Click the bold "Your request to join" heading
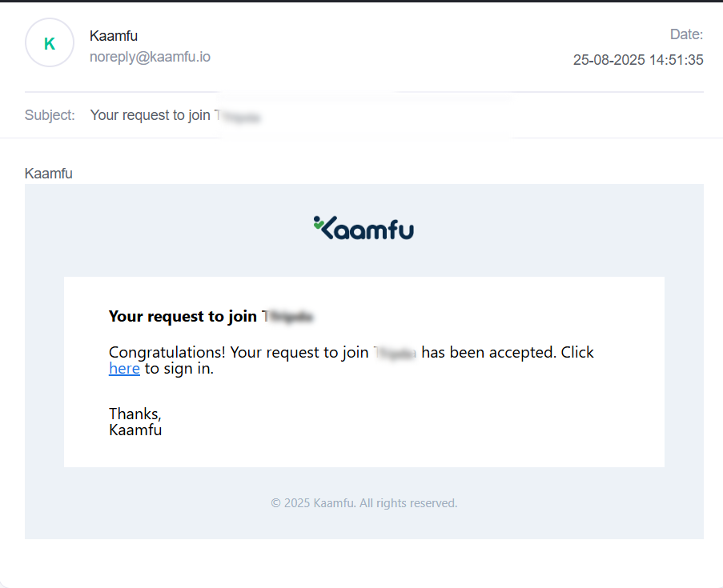 click(x=183, y=317)
